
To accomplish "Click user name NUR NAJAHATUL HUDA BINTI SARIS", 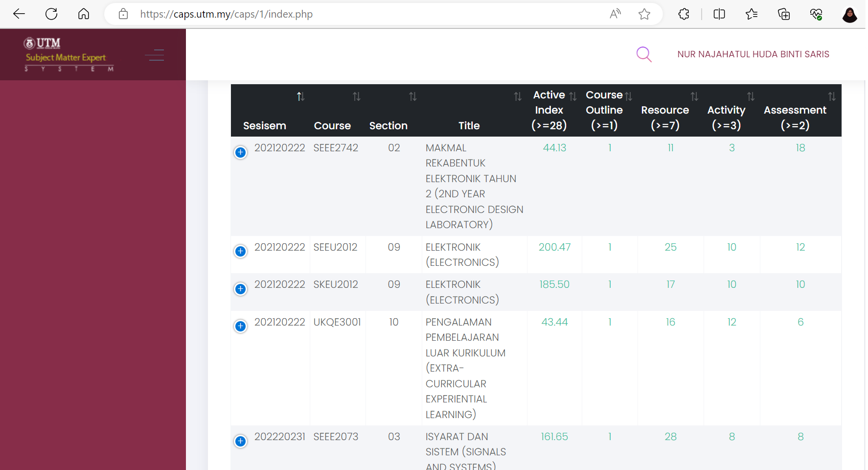I will (x=753, y=54).
